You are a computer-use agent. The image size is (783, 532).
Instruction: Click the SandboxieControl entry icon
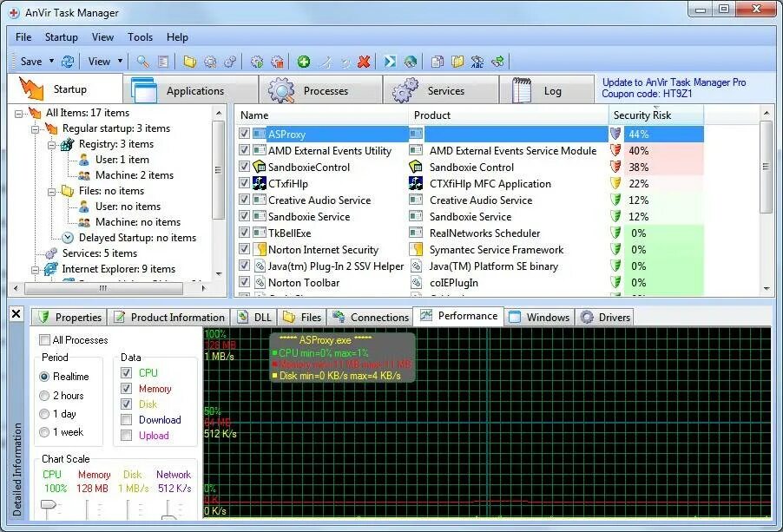[260, 167]
